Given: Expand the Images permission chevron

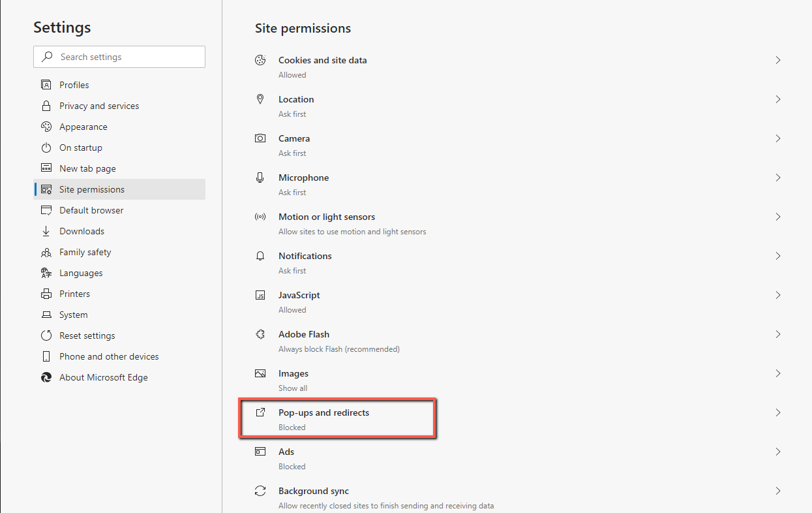Looking at the screenshot, I should point(777,373).
